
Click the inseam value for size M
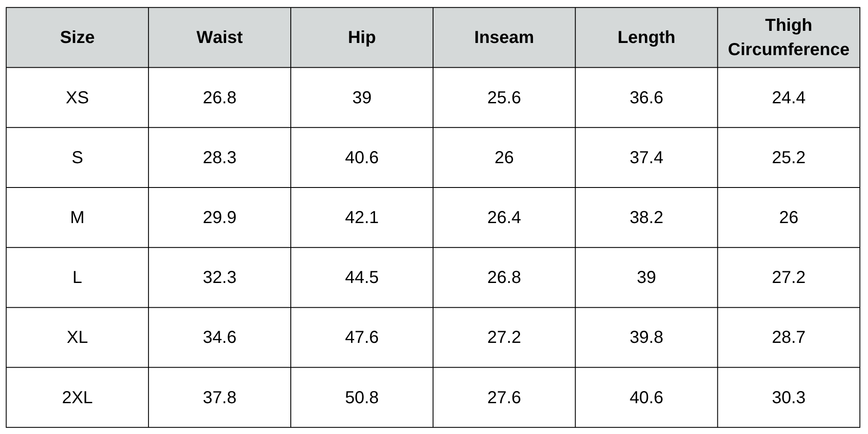(504, 217)
